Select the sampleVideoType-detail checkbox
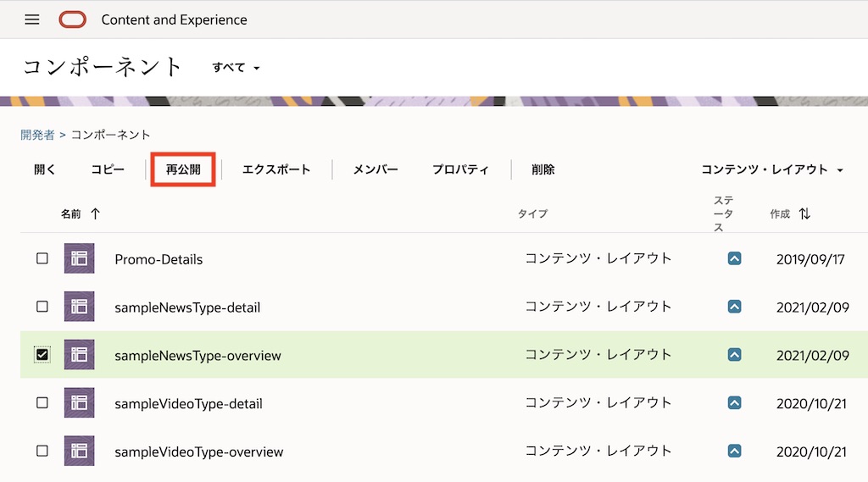The height and width of the screenshot is (482, 868). (x=42, y=403)
